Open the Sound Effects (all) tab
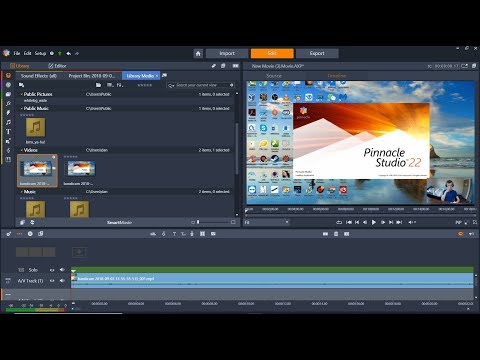This screenshot has height=360, width=480. (39, 76)
